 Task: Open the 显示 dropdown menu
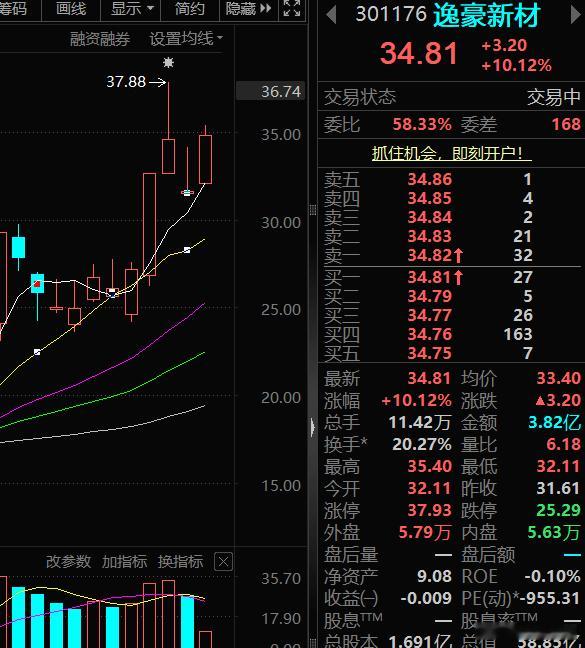pos(131,9)
